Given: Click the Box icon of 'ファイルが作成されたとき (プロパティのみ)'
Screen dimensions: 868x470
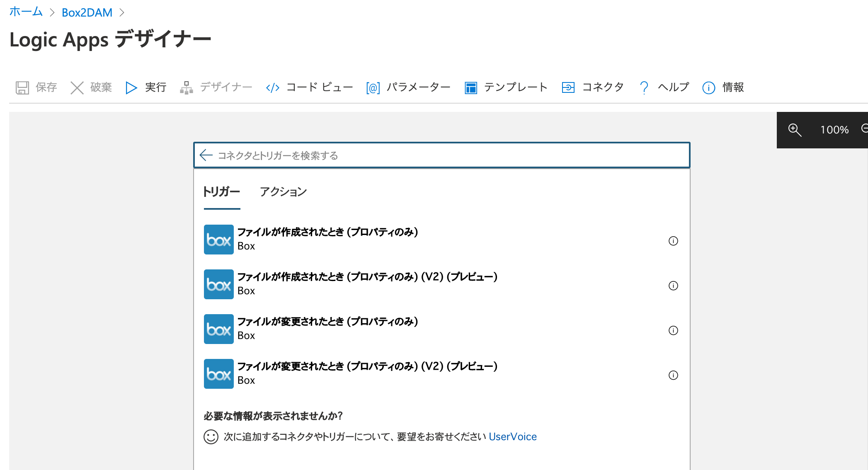Looking at the screenshot, I should click(x=219, y=240).
